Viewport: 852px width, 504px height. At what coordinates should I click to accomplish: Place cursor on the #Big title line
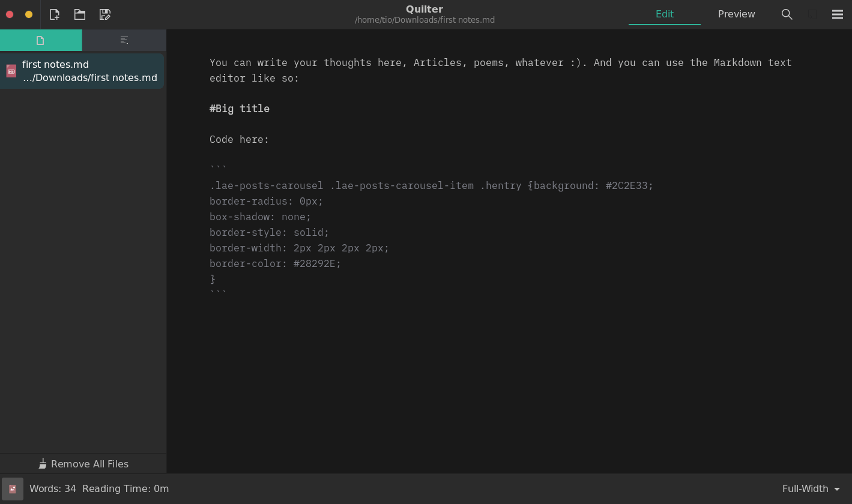240,109
